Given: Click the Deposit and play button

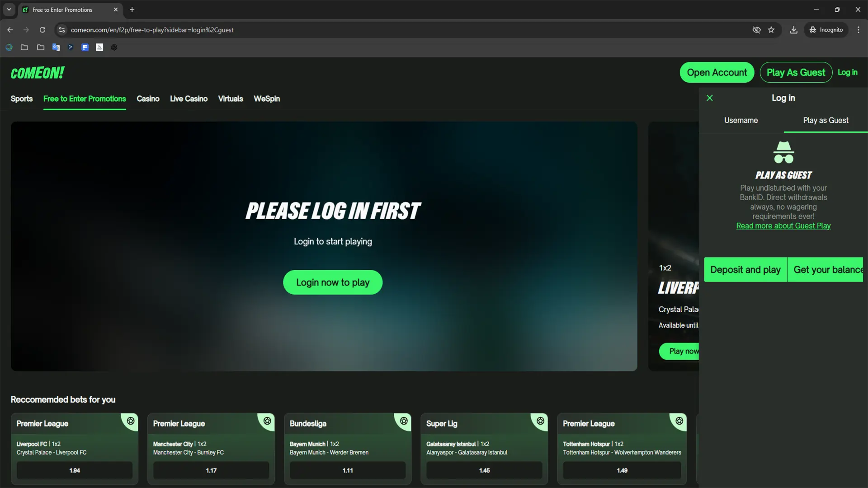Looking at the screenshot, I should [x=745, y=270].
